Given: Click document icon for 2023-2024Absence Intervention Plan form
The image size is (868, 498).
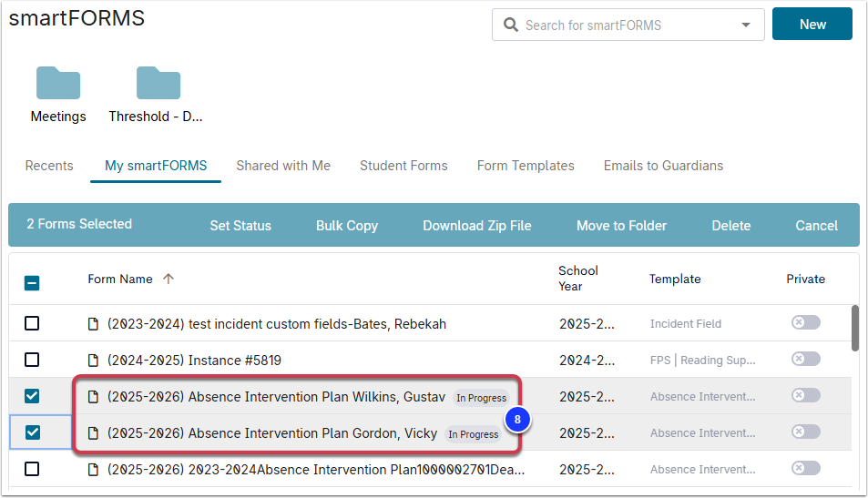Looking at the screenshot, I should coord(93,470).
